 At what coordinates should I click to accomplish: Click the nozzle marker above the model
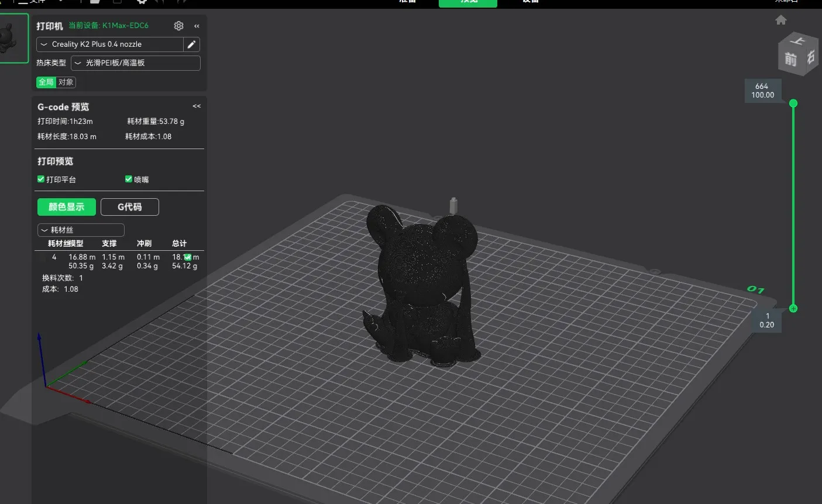[x=453, y=206]
